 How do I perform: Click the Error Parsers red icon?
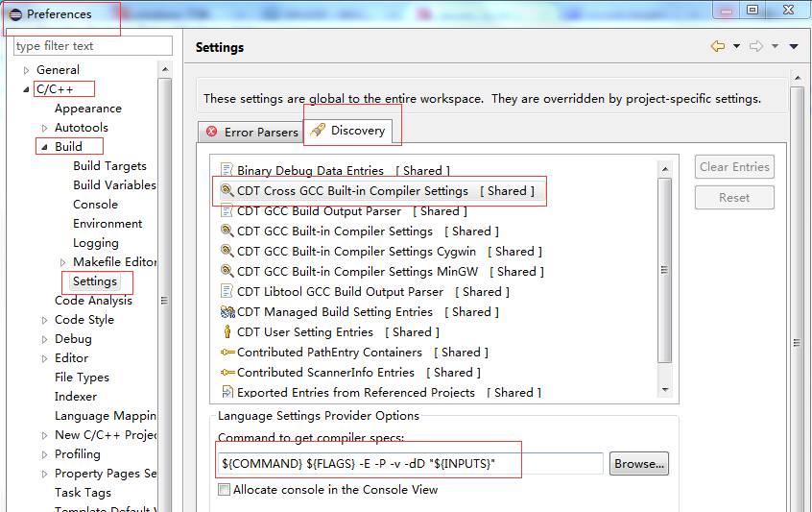tap(211, 132)
